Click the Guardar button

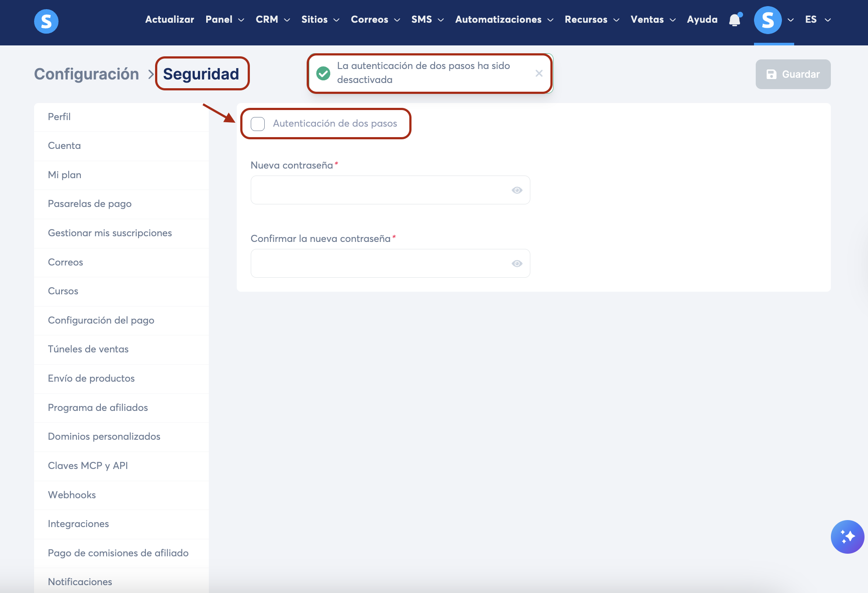coord(793,74)
